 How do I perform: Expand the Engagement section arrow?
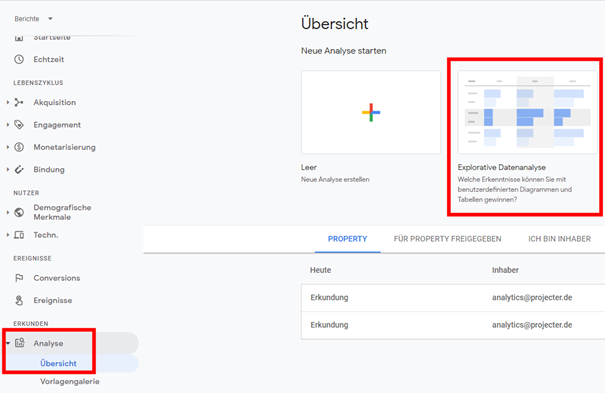click(x=8, y=125)
